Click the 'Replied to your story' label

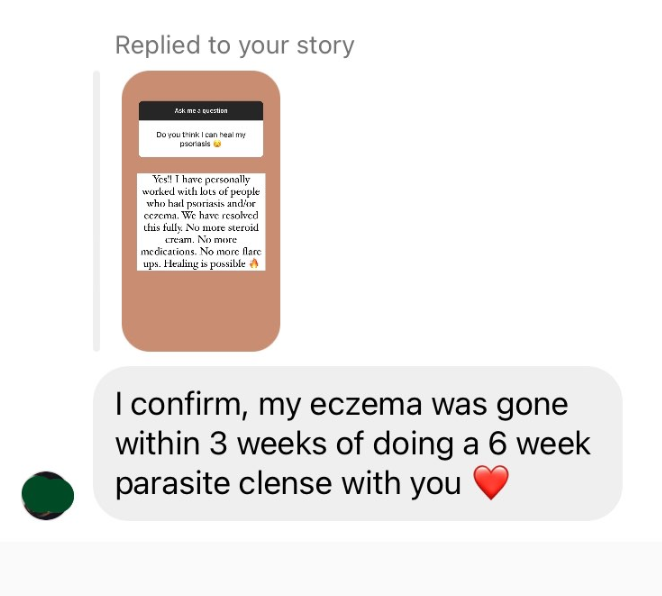235,45
